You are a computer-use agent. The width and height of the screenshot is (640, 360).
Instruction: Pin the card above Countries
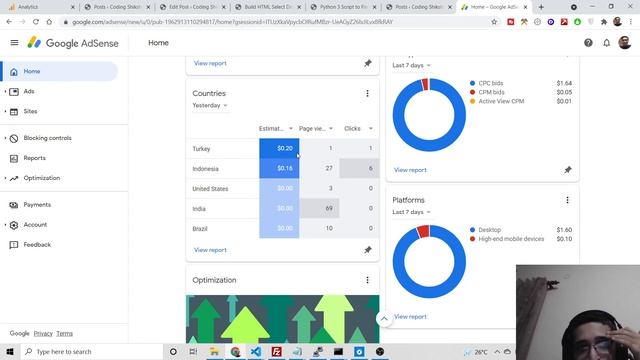click(368, 63)
